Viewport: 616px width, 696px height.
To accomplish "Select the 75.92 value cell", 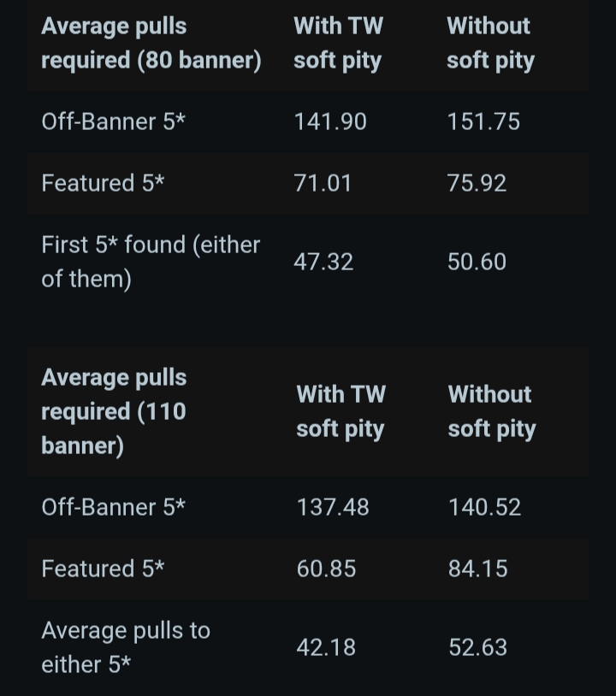I will [x=477, y=183].
